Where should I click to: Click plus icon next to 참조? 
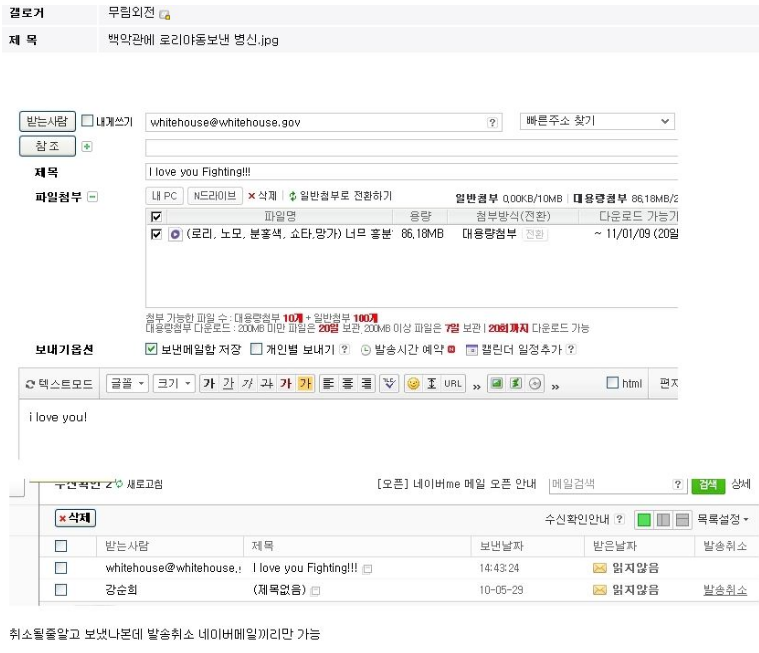(87, 146)
